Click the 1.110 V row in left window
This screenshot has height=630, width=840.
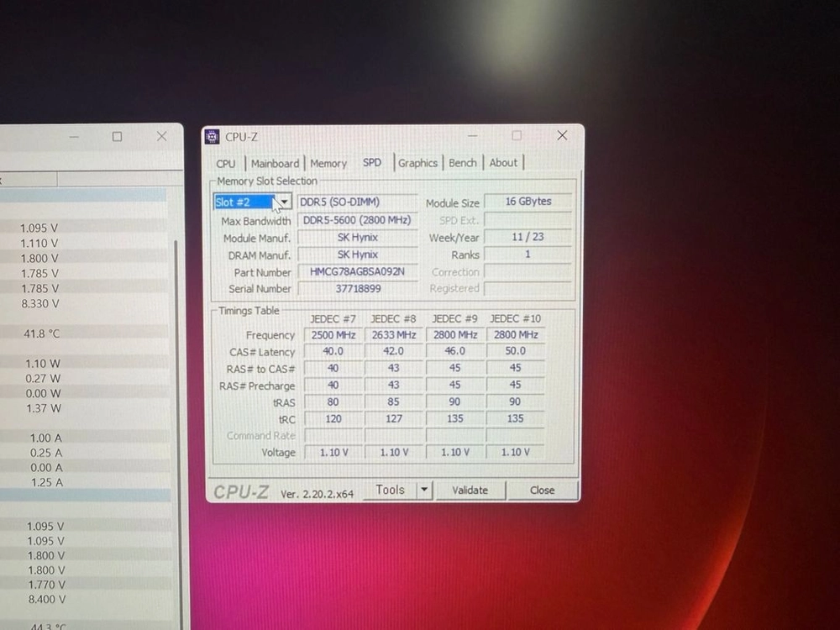83,244
